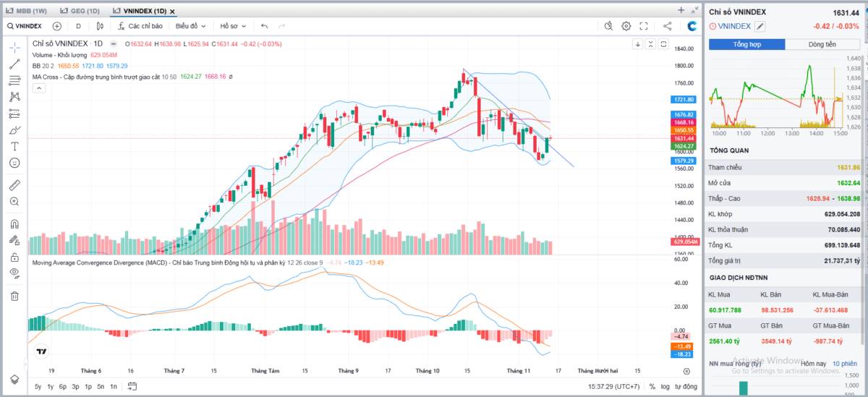
Task: Open the price scale settings icon
Action: tap(686, 371)
